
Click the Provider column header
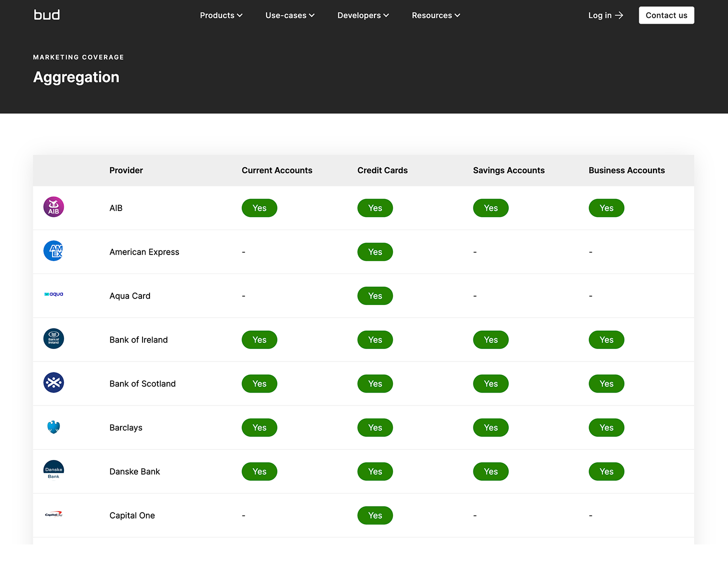pos(126,170)
